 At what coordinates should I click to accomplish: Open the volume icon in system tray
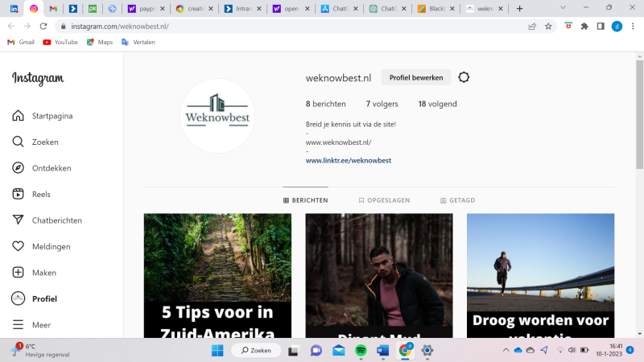572,350
